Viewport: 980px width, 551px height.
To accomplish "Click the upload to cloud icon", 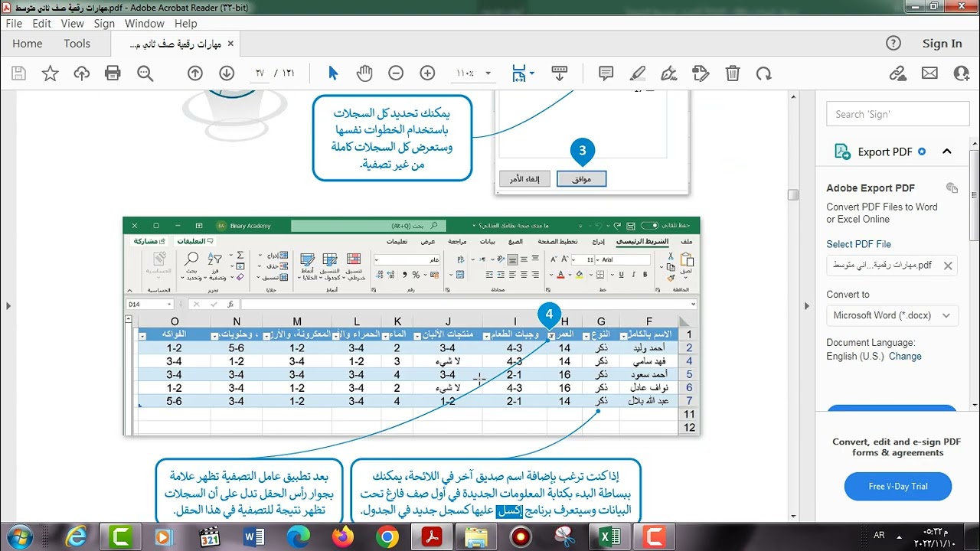I will tap(82, 73).
